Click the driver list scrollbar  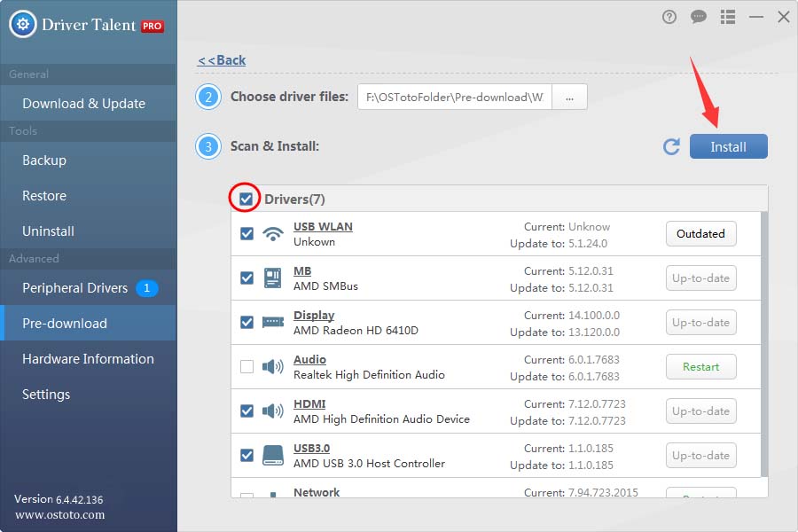point(764,344)
